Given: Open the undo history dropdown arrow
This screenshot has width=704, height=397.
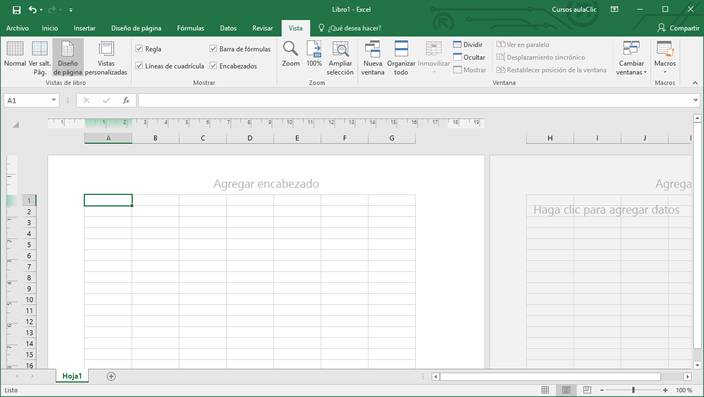Looking at the screenshot, I should (41, 9).
